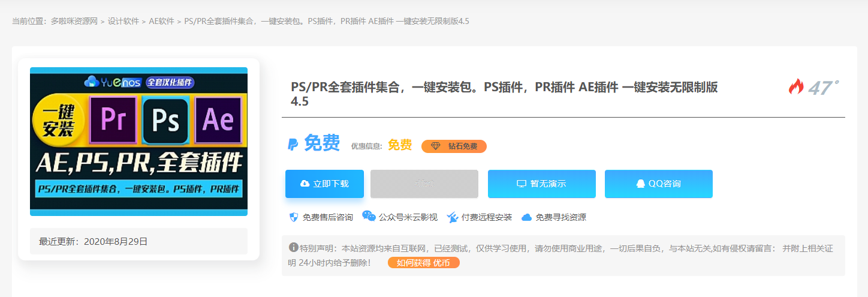Click the monitor icon in 暂无演示
This screenshot has height=297, width=868.
522,184
